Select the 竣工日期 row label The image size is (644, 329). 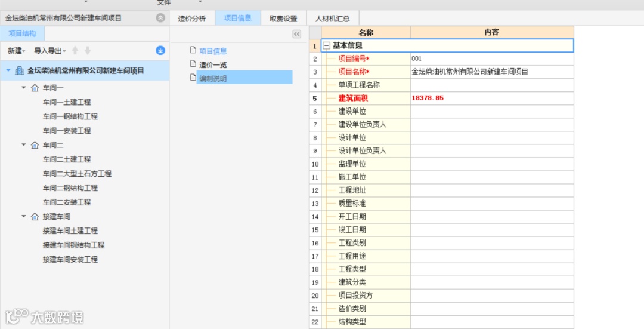(x=352, y=230)
